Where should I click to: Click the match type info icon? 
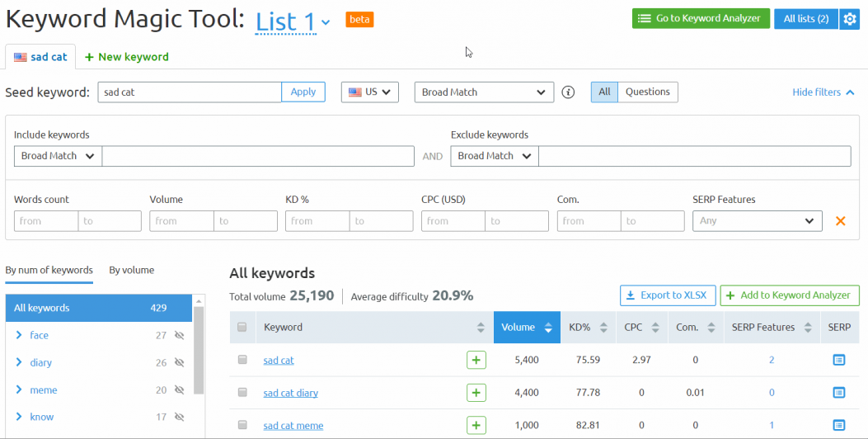pyautogui.click(x=568, y=92)
